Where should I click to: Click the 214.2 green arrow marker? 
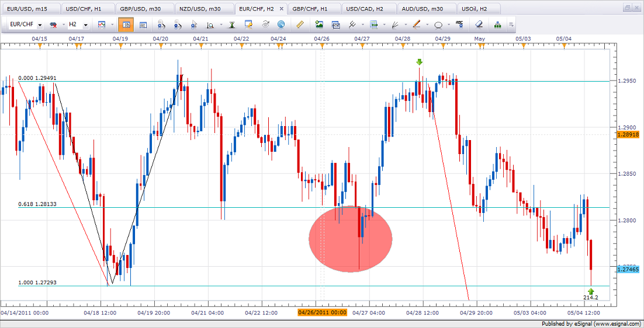point(591,291)
